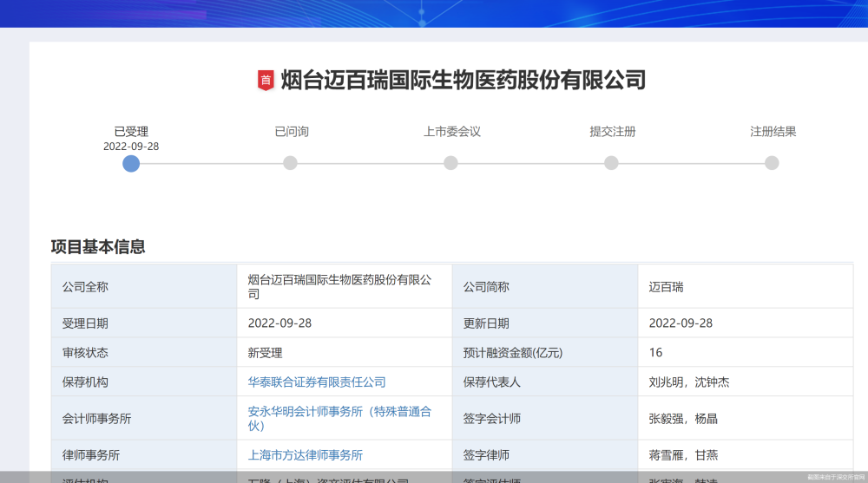
Task: Click the 上市委会议 progress step dot
Action: point(450,163)
